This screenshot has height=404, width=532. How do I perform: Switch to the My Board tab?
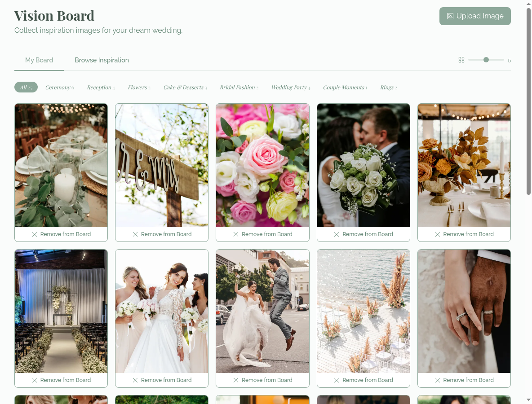(39, 60)
